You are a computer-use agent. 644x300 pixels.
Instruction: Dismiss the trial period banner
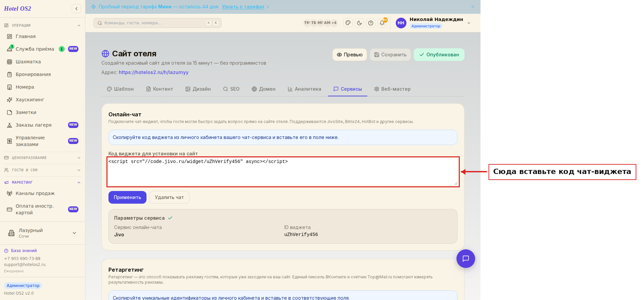pyautogui.click(x=473, y=7)
